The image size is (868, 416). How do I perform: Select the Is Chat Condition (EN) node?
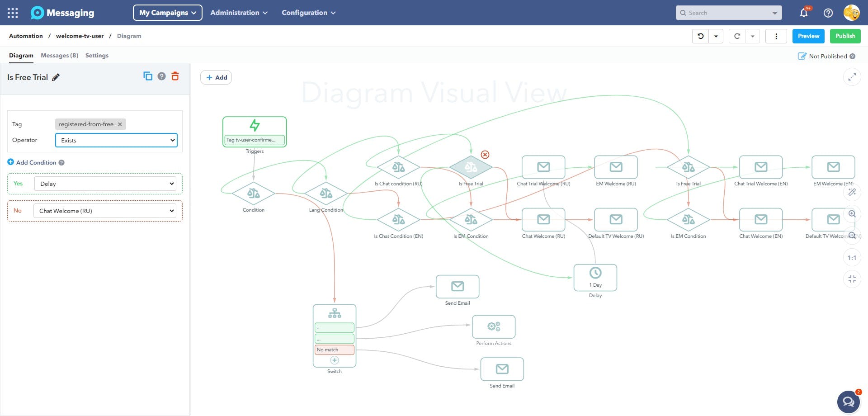[398, 220]
